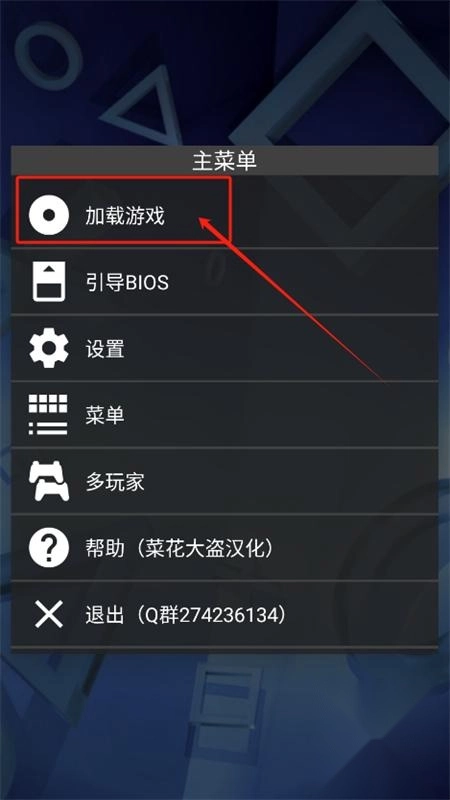Click the 主菜单 title bar
This screenshot has height=800, width=450.
pos(224,161)
